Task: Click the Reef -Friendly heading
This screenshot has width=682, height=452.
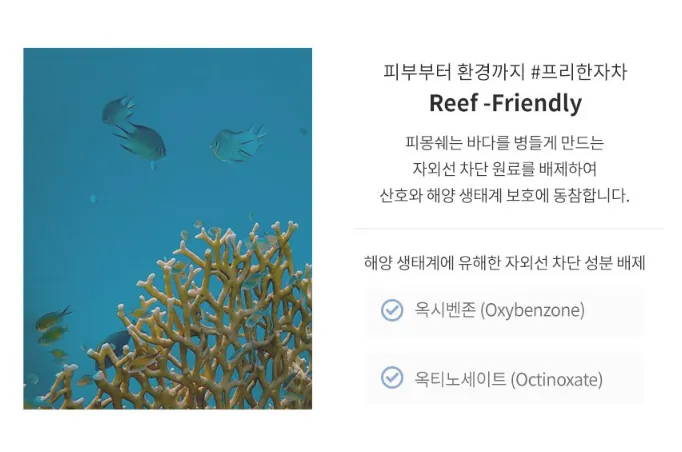Action: point(505,103)
